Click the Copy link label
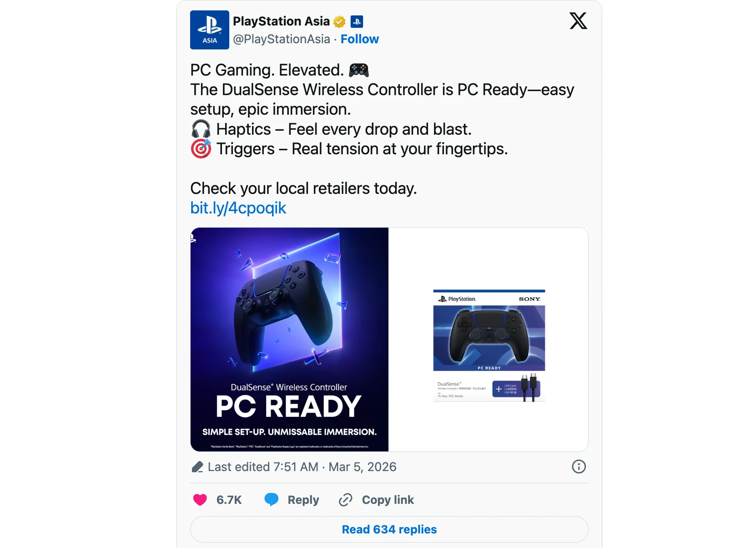 tap(388, 500)
